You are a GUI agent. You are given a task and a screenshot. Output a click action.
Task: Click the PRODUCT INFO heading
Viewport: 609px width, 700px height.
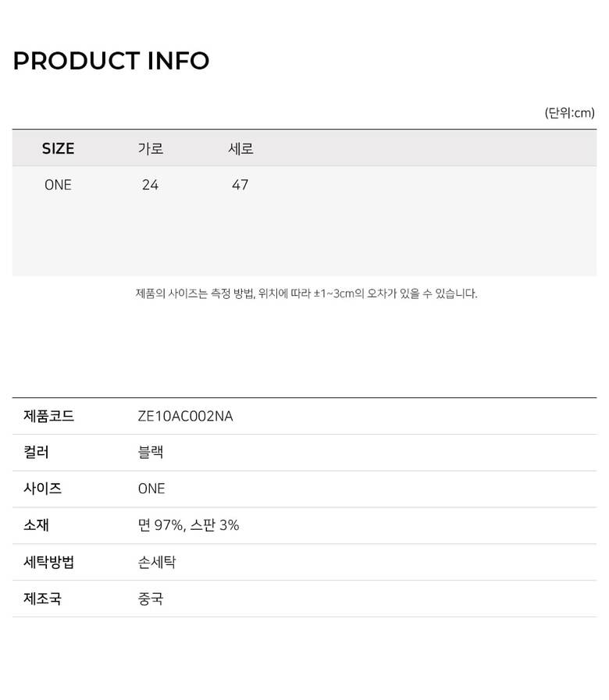111,61
